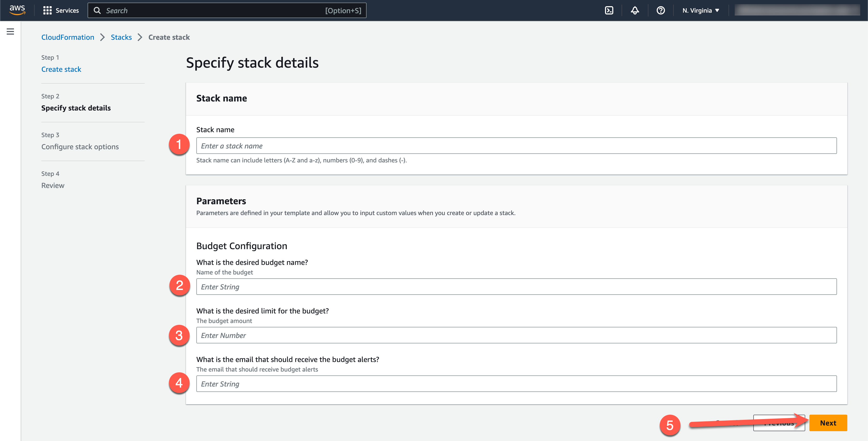Viewport: 868px width, 441px height.
Task: Select the Services label in header
Action: point(67,10)
